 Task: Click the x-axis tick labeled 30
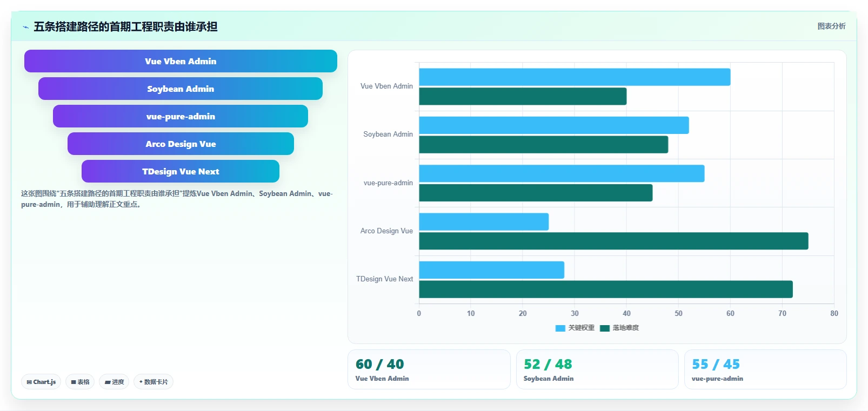(x=575, y=313)
